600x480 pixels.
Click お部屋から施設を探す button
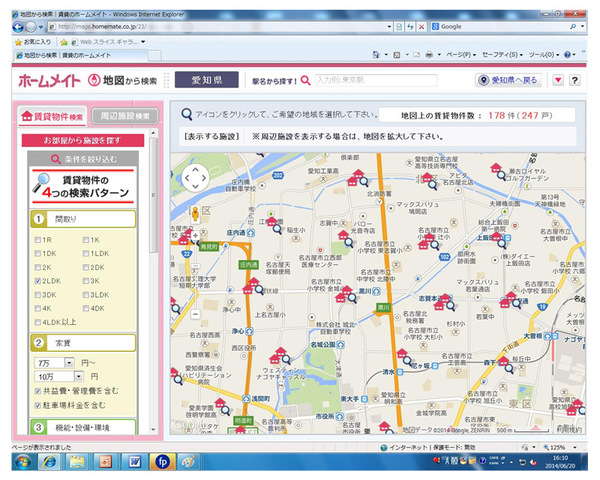(x=83, y=140)
